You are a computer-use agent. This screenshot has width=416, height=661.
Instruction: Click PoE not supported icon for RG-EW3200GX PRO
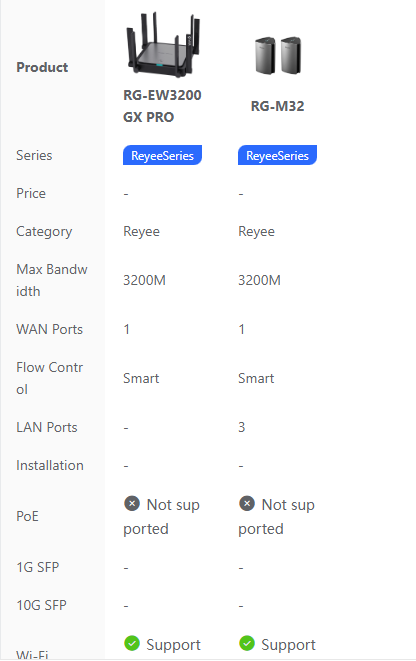[132, 503]
